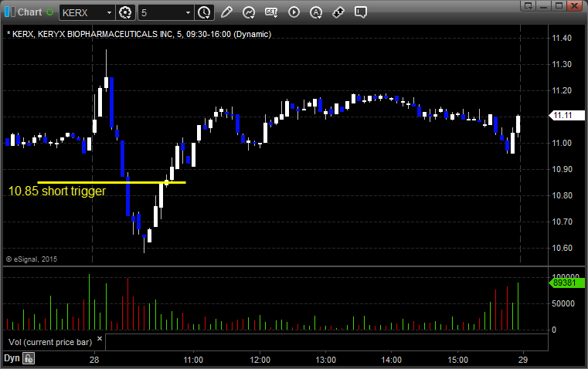The width and height of the screenshot is (588, 369).
Task: Click the 11.20 price axis label
Action: (562, 90)
